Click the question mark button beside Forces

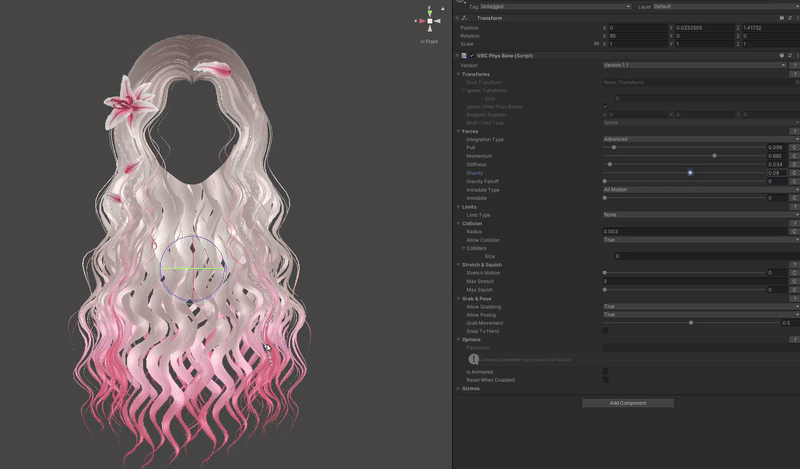click(794, 131)
